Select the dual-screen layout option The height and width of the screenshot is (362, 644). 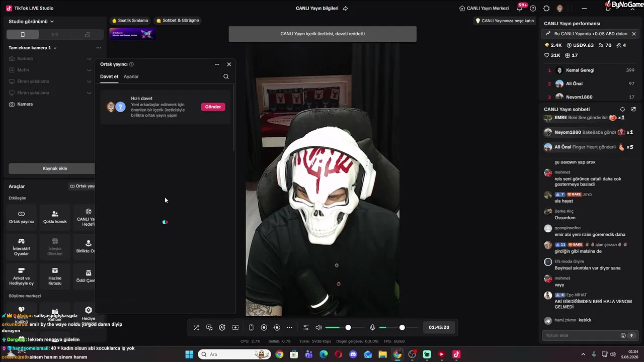tap(87, 34)
